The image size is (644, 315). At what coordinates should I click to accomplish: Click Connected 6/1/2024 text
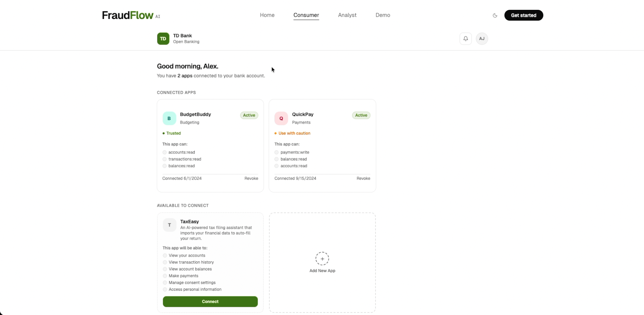182,178
